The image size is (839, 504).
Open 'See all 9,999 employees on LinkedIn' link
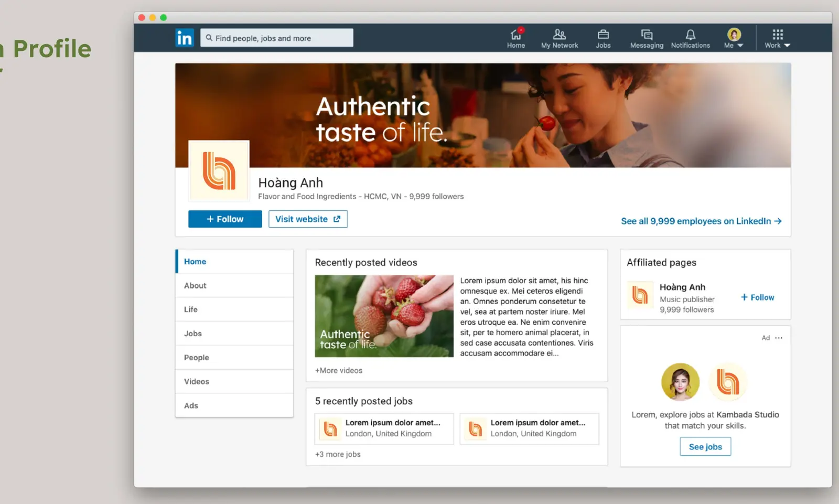point(701,221)
